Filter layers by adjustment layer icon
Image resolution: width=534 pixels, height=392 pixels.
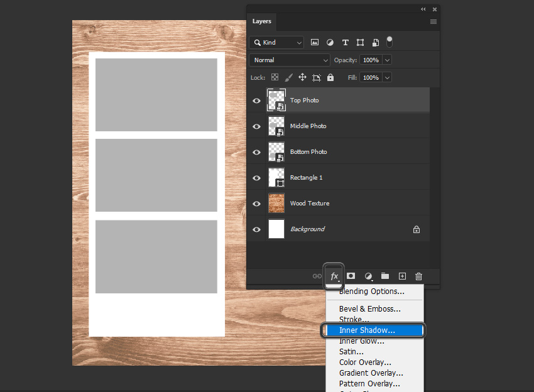tap(330, 42)
